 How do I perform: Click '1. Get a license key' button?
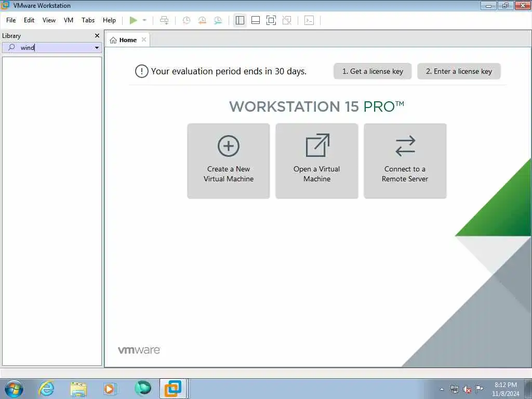pos(373,71)
